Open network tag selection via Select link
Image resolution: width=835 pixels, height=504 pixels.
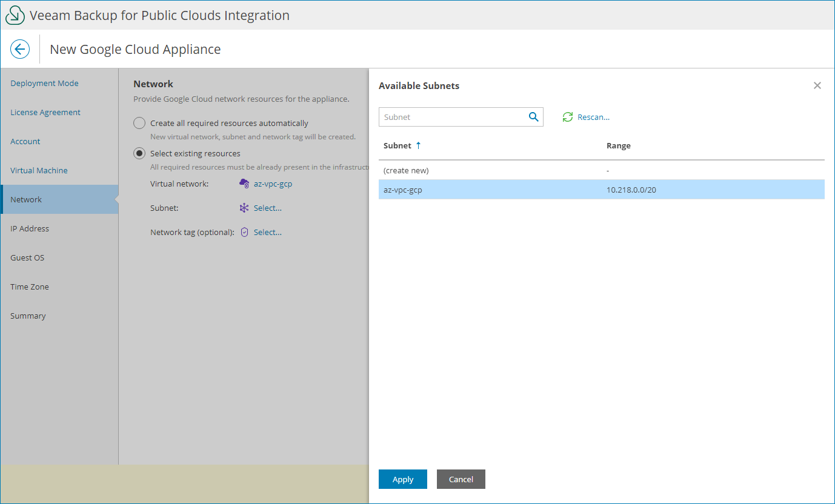(x=267, y=232)
